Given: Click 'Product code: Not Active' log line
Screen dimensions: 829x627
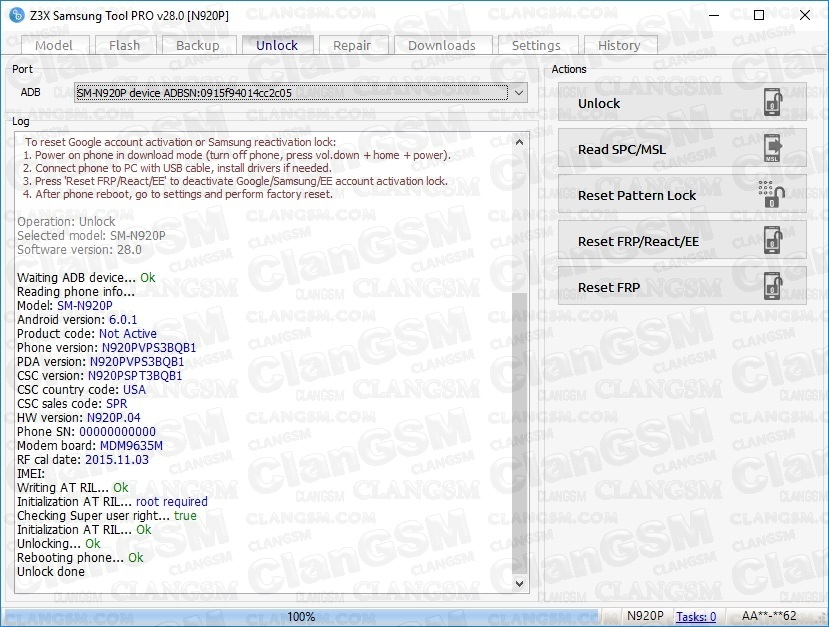Looking at the screenshot, I should pos(87,334).
